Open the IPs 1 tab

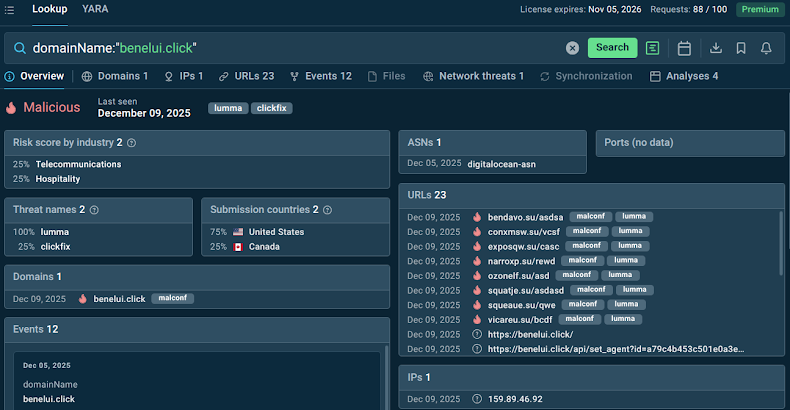click(184, 76)
